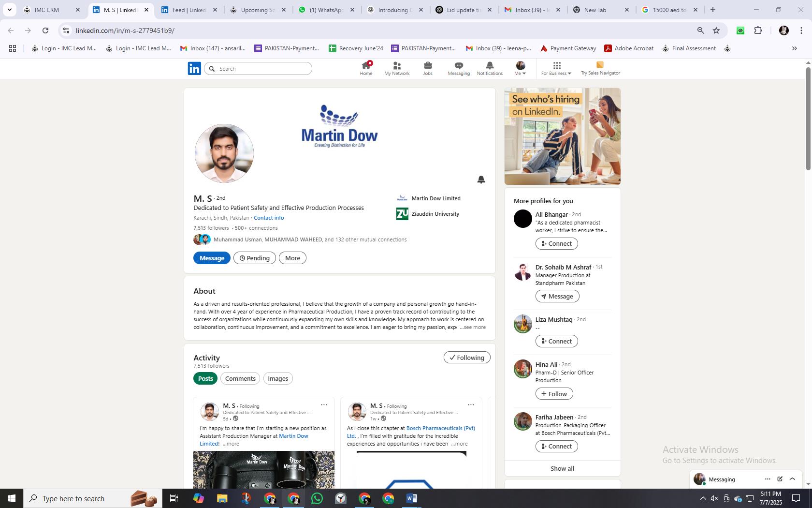Open options on M. S 5d post
812x508 pixels.
(x=324, y=405)
